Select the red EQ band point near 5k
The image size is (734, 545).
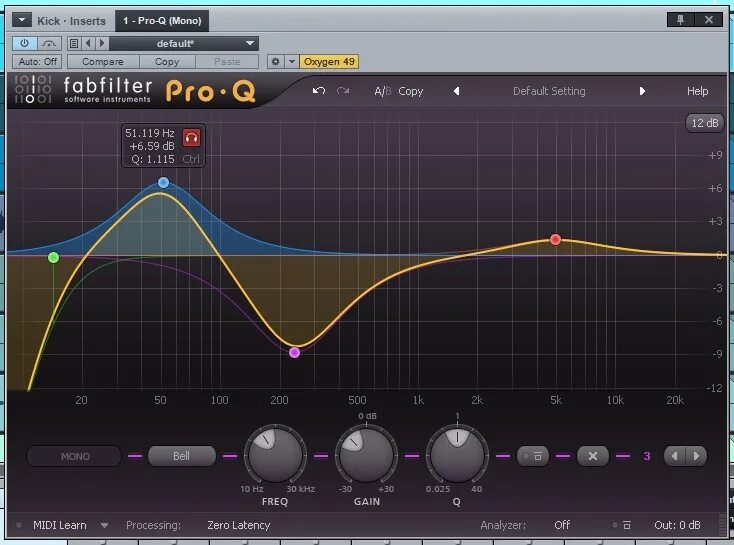coord(555,240)
